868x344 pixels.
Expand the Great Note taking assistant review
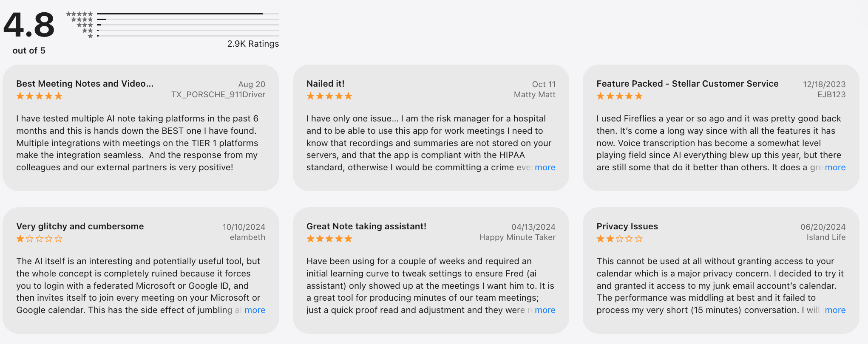pos(545,310)
